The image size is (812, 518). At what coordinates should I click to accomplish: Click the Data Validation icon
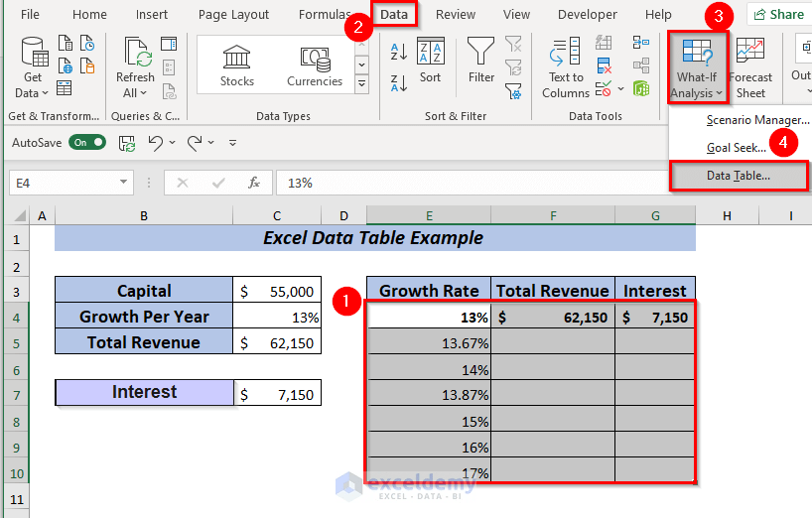[604, 89]
